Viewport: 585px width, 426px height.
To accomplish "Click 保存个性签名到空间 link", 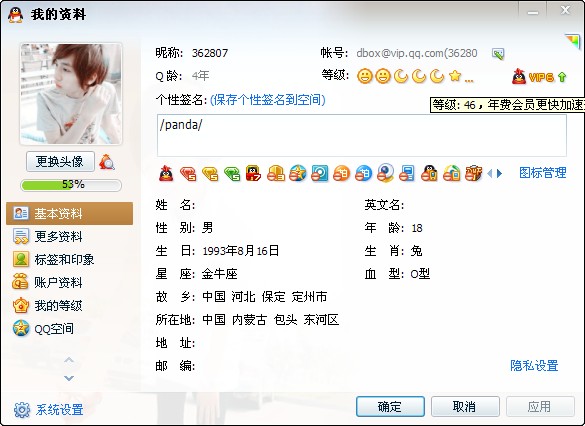I will 268,100.
